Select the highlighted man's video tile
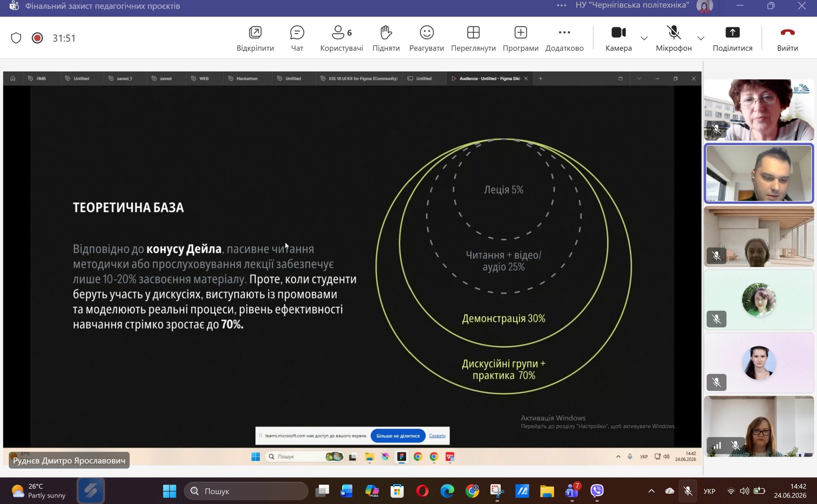The image size is (817, 504). point(759,173)
